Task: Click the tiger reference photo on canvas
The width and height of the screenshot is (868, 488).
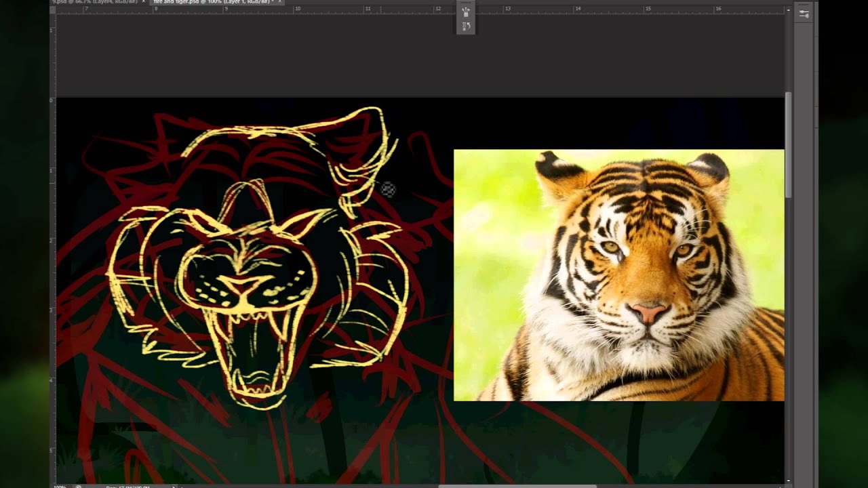Action: click(x=618, y=275)
